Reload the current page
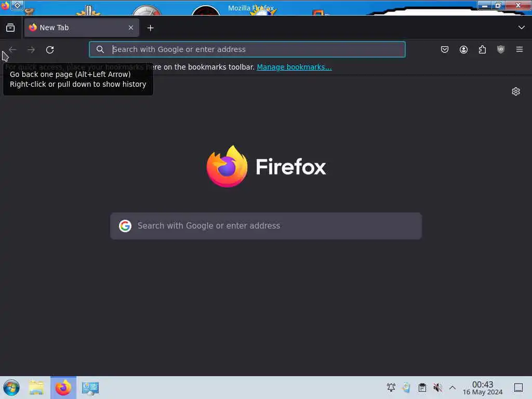 tap(50, 50)
